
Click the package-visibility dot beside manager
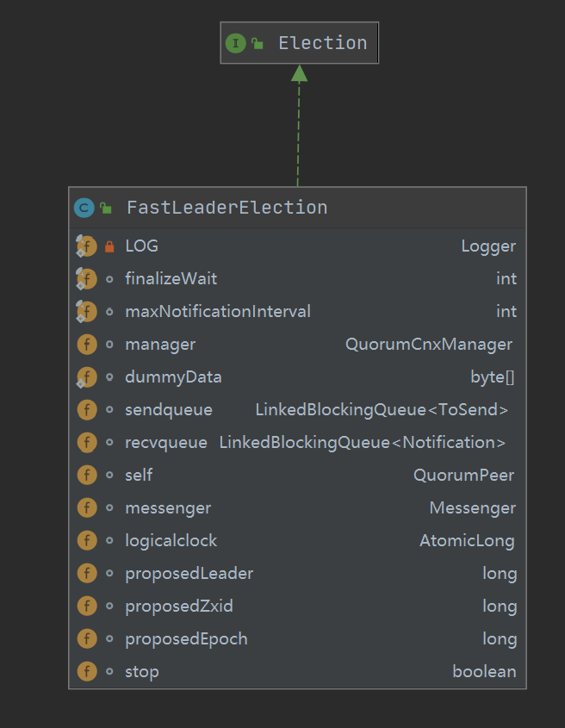pos(109,345)
